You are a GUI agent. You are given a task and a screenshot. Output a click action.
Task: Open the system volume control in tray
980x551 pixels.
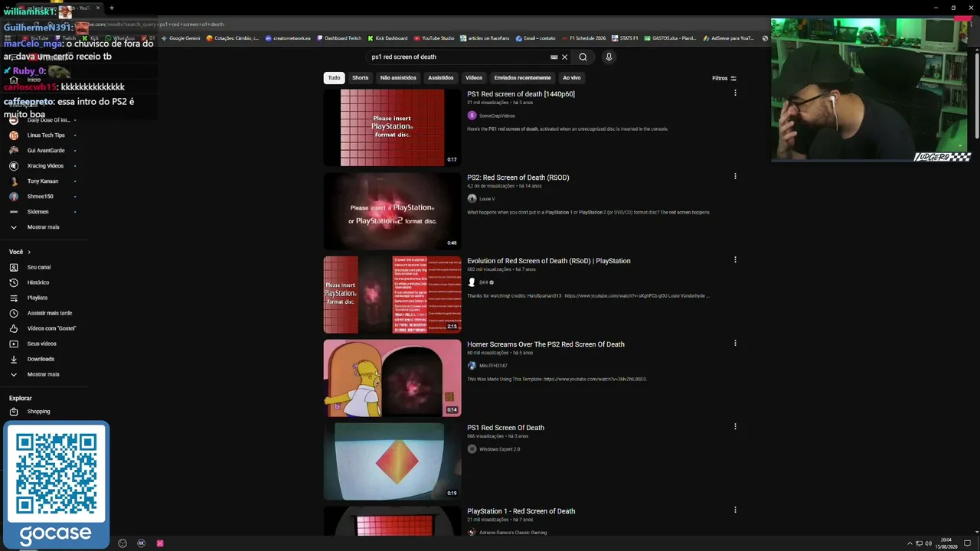[x=928, y=543]
